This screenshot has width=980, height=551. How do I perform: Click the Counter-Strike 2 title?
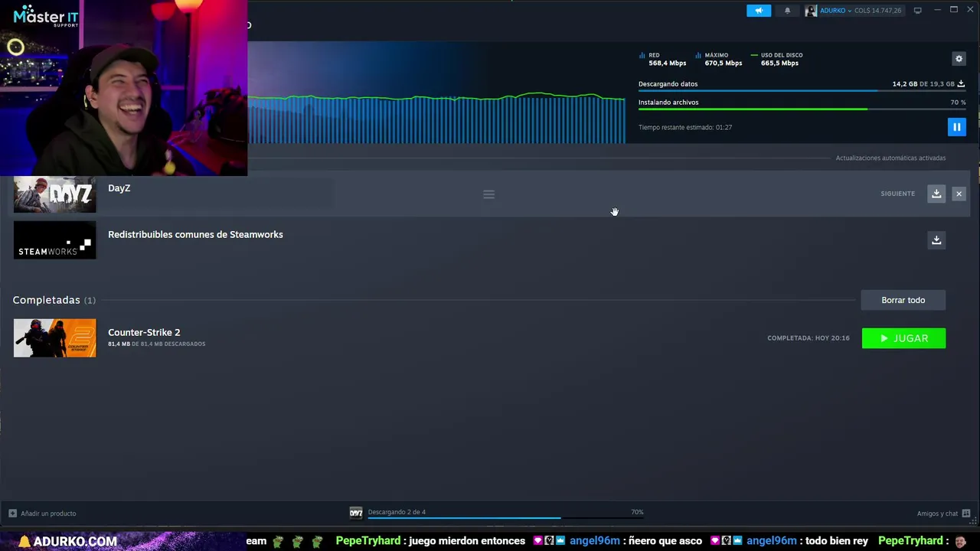point(144,332)
